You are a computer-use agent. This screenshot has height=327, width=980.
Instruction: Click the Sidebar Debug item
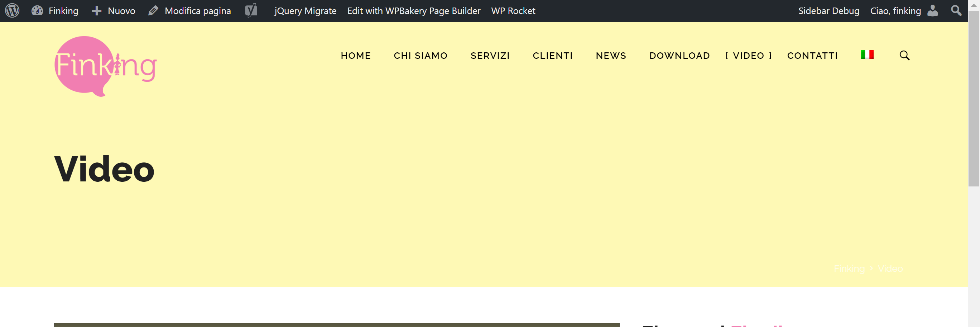[828, 11]
